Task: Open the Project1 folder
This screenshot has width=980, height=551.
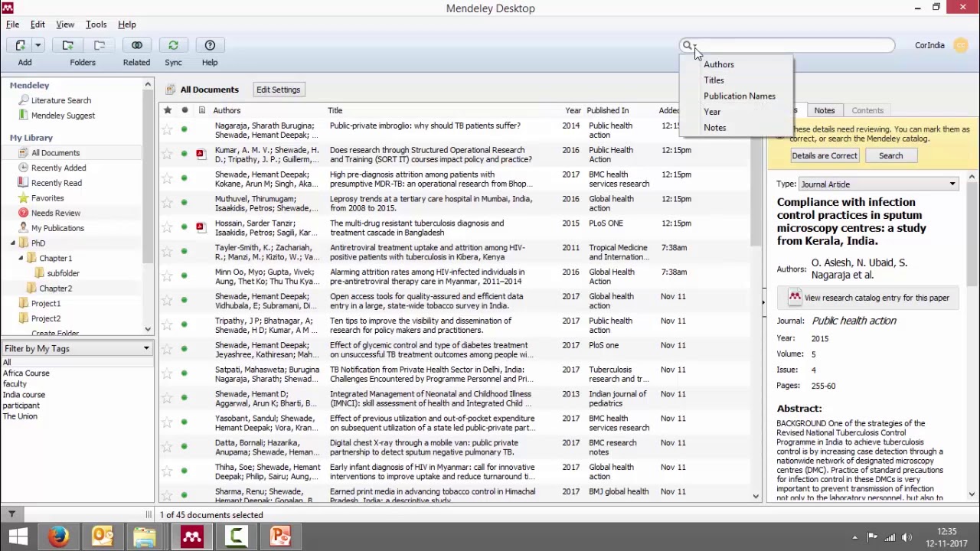Action: (x=45, y=303)
